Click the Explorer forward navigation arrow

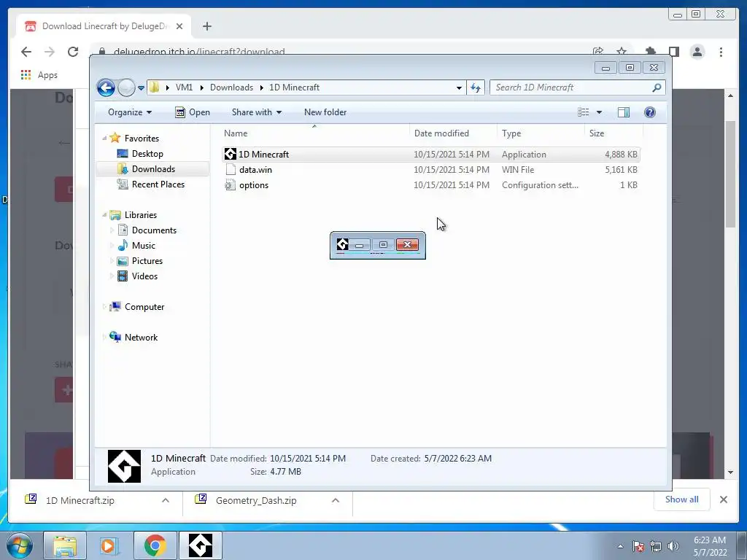coord(126,87)
